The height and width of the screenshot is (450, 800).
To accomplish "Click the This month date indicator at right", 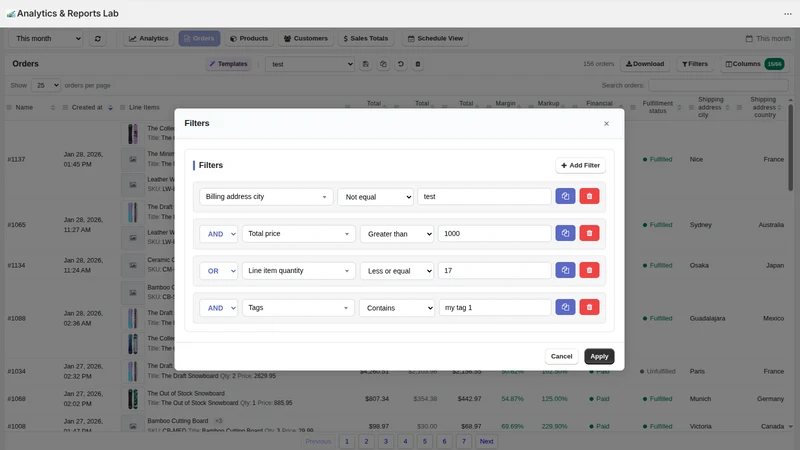I will (x=768, y=38).
